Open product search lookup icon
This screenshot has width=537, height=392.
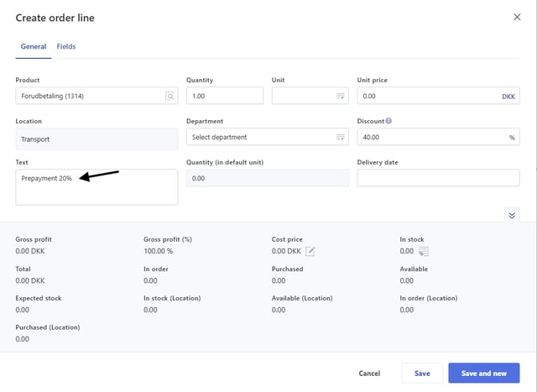(x=169, y=97)
